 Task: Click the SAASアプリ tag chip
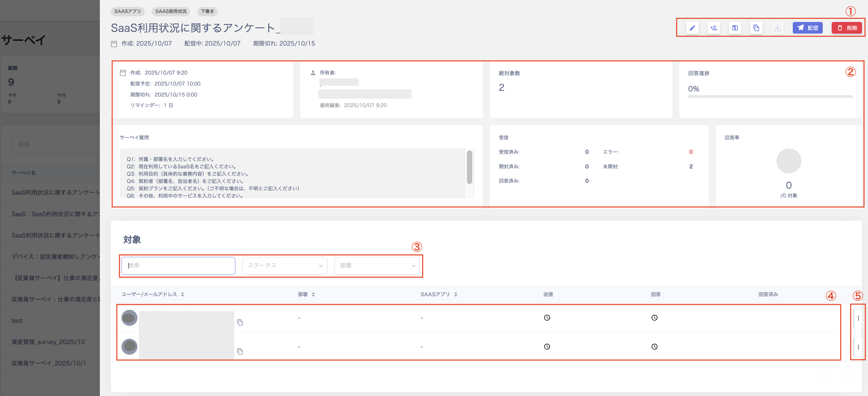click(x=127, y=11)
